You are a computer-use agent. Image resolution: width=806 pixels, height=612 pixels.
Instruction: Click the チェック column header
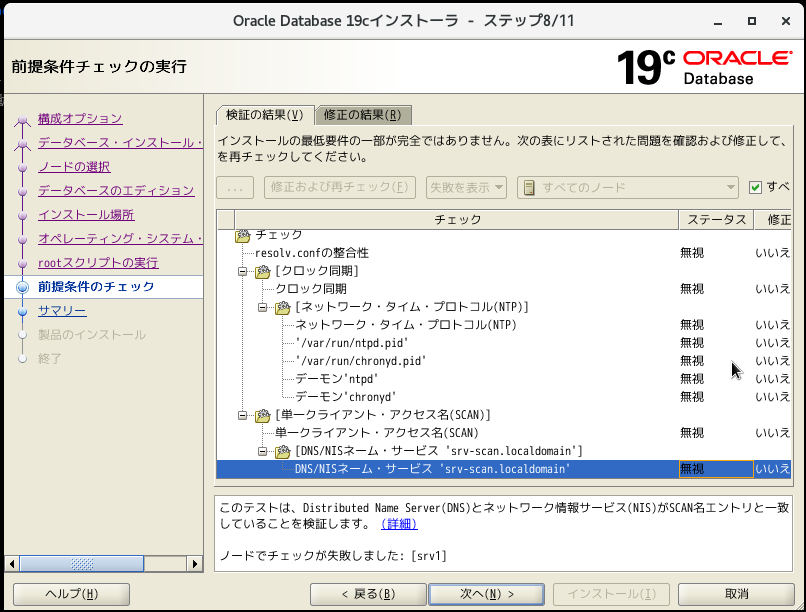tap(457, 220)
